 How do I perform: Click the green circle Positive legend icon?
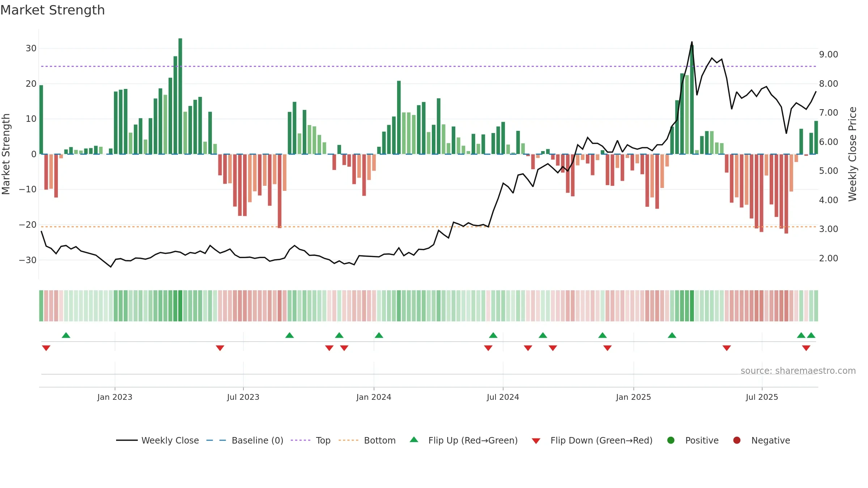[671, 440]
